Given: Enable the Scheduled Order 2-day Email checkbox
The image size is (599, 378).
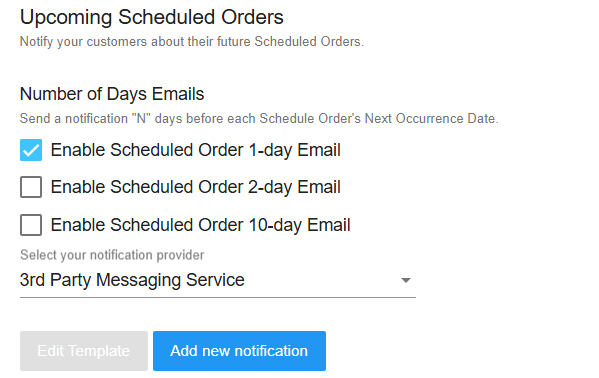Looking at the screenshot, I should pyautogui.click(x=31, y=187).
